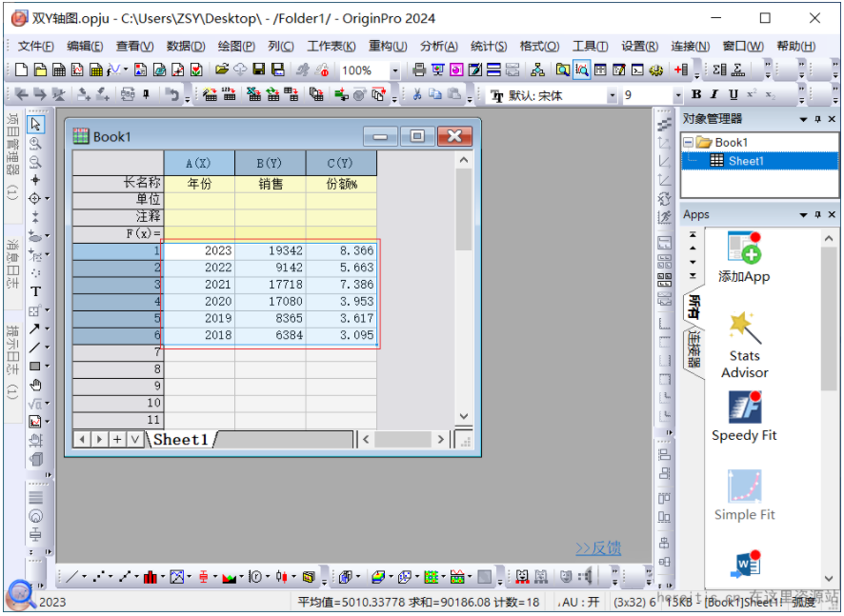Select the Pan hand tool
The image size is (844, 616).
[35, 385]
